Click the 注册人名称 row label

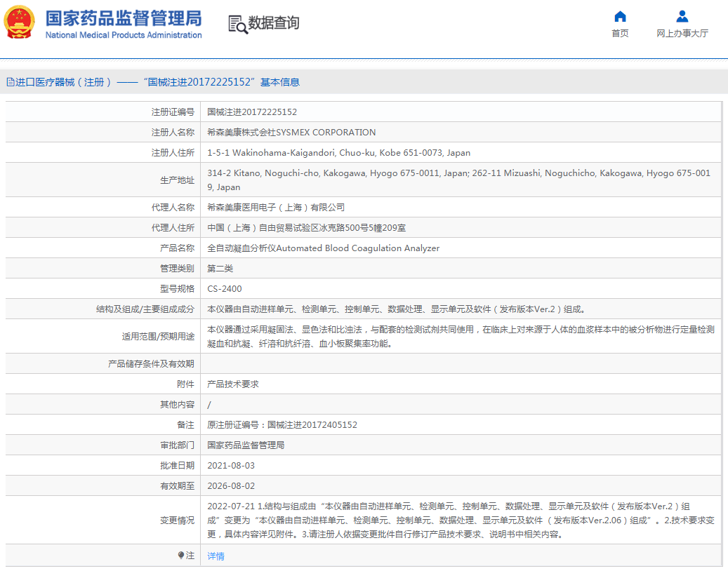coord(173,132)
